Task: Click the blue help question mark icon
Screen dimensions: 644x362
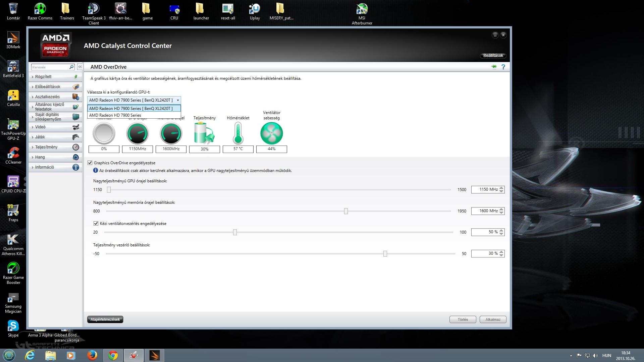Action: click(x=503, y=67)
